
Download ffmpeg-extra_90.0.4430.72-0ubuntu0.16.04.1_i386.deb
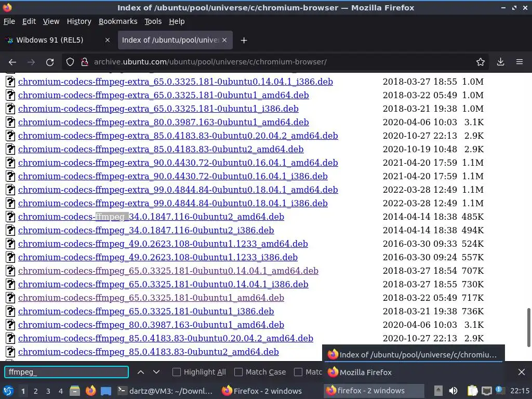click(173, 177)
